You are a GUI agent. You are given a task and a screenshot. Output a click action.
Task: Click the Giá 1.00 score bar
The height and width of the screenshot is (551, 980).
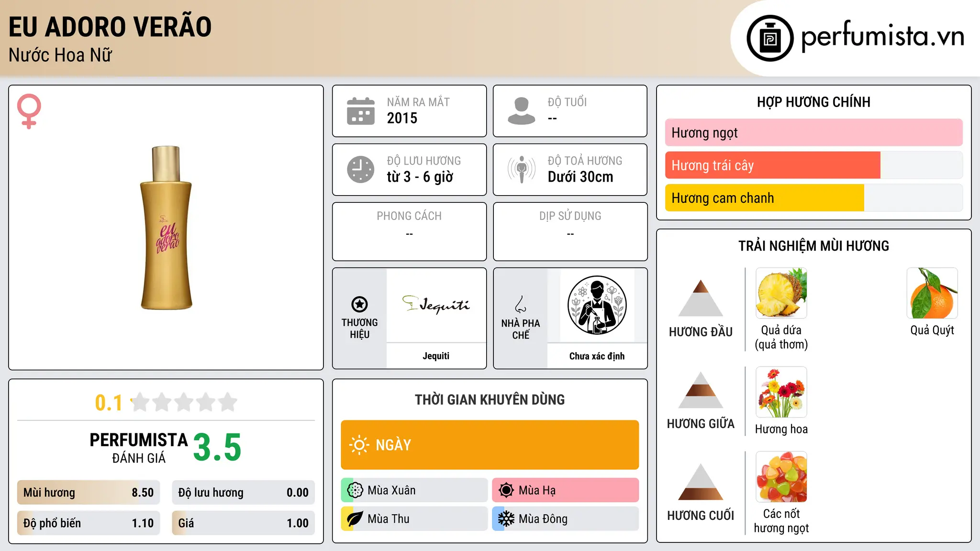243,523
